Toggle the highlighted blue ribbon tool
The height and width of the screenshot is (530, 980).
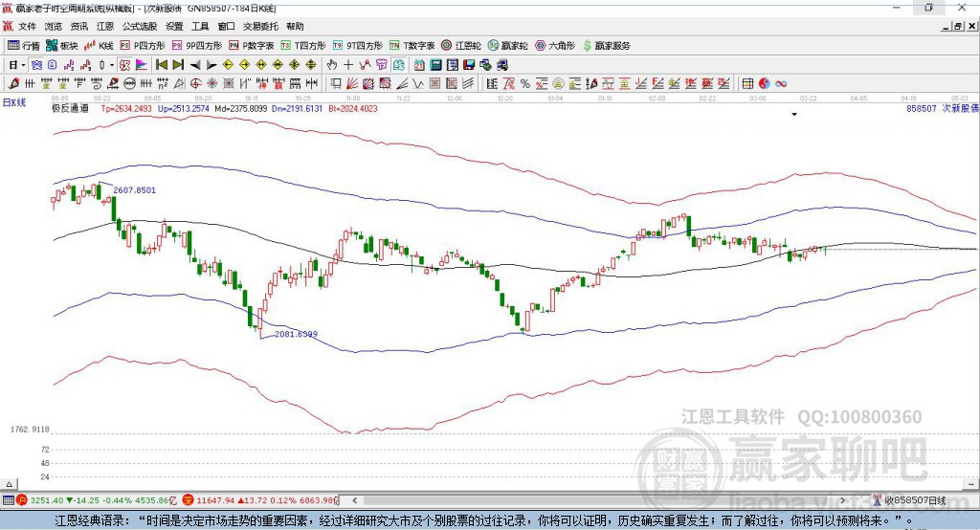[36, 65]
